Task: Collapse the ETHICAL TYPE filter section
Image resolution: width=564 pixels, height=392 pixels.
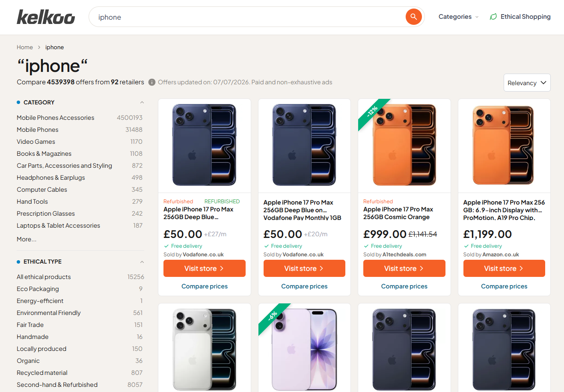Action: [x=142, y=261]
